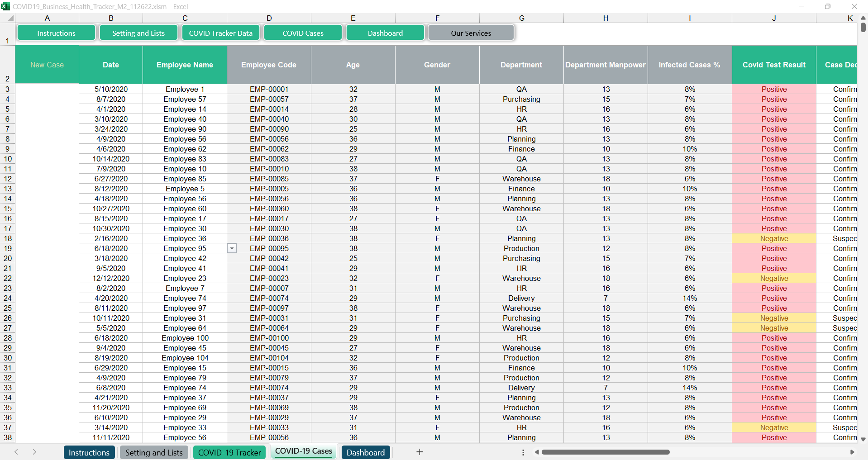Open the Our Services button
Screen dimensions: 868x460
[471, 33]
